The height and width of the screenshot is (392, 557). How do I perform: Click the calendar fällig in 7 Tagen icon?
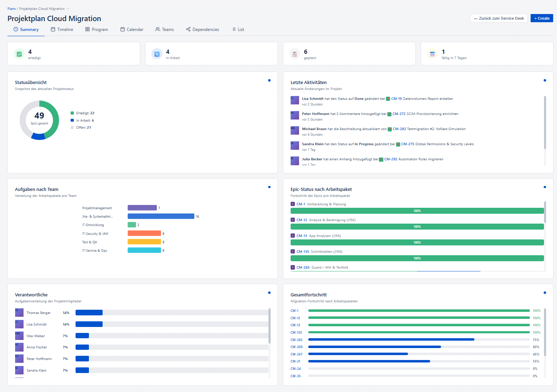coord(432,54)
